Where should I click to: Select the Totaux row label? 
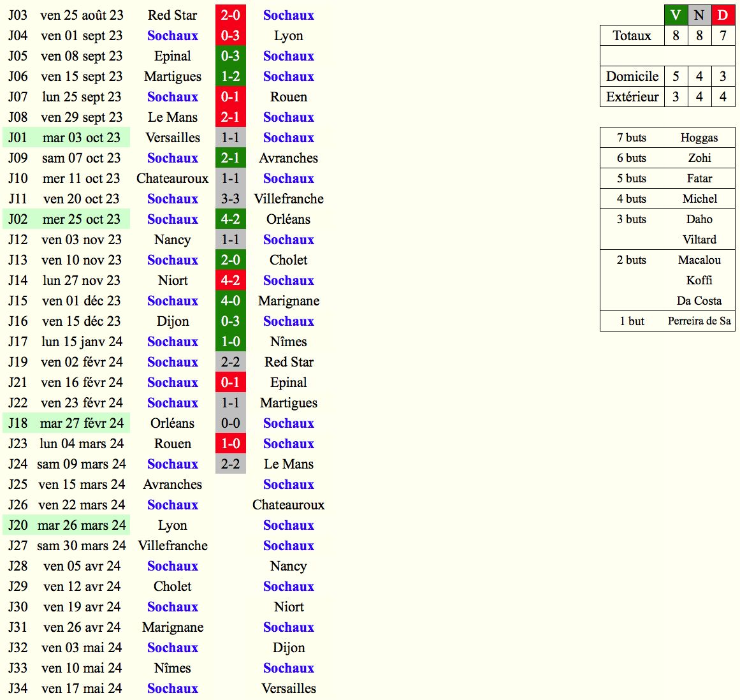632,36
